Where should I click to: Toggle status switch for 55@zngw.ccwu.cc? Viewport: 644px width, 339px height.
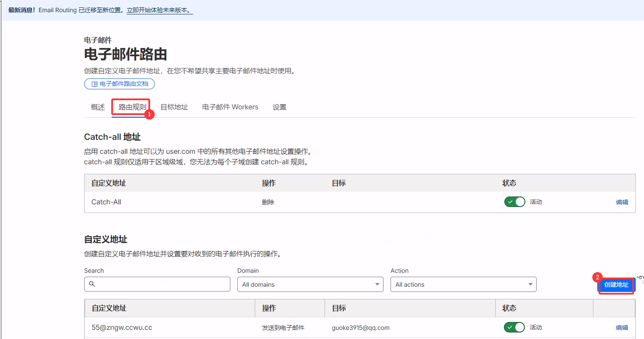[514, 328]
